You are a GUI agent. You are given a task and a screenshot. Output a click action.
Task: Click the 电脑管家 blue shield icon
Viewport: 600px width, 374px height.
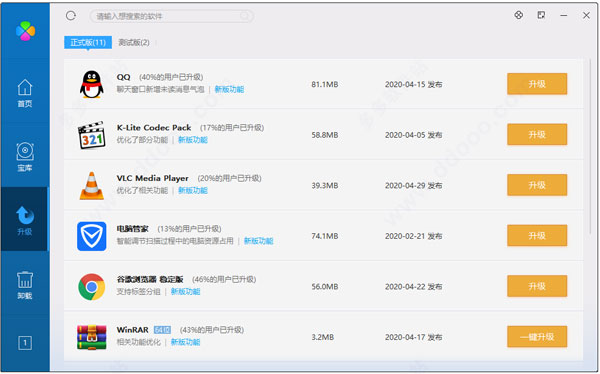pos(91,236)
